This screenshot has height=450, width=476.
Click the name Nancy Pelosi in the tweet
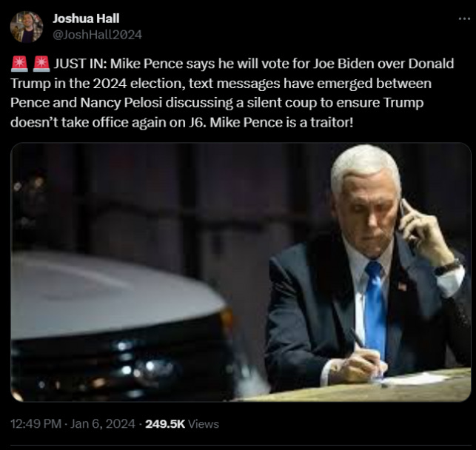click(121, 103)
